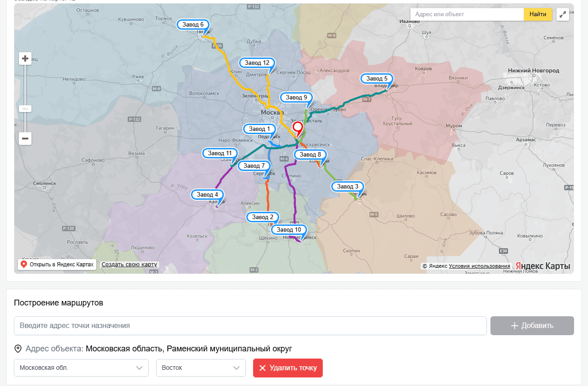Click the Иваново city label on map
The image size is (588, 386).
(409, 21)
